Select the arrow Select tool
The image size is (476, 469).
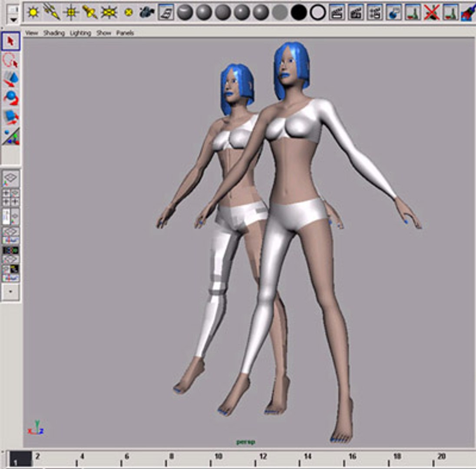tap(11, 41)
